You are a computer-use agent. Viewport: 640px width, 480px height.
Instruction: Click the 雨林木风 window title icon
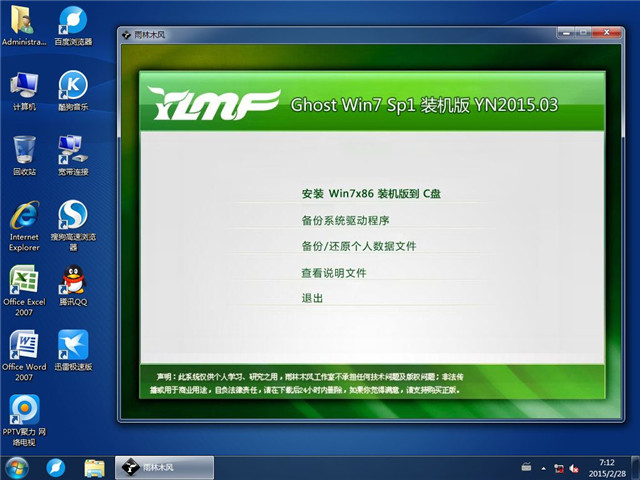click(x=127, y=35)
